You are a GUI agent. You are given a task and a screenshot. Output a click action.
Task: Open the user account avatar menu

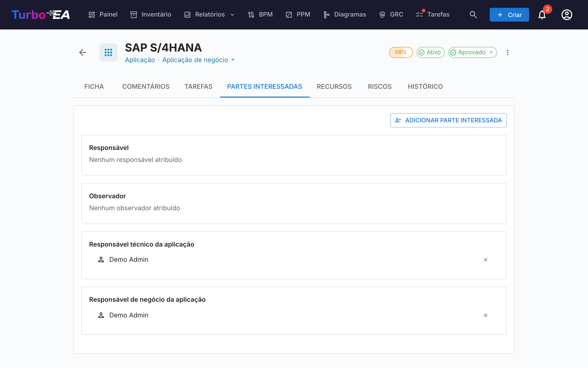pos(567,14)
